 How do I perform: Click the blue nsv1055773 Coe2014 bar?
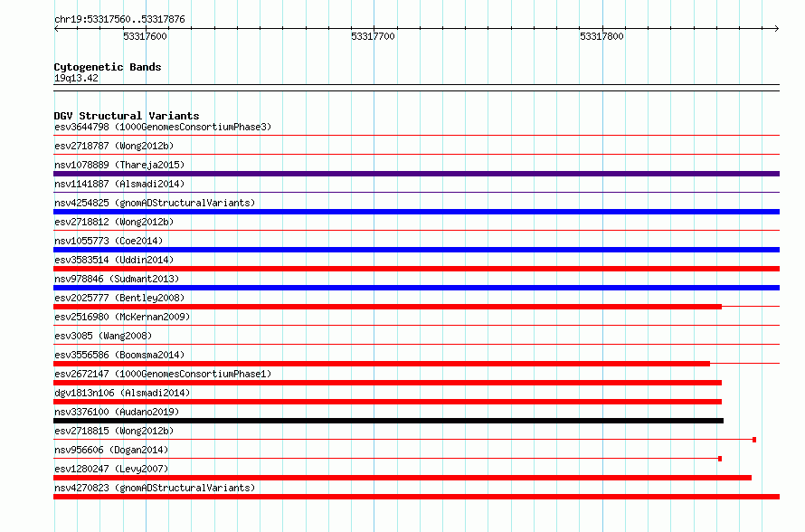(416, 250)
